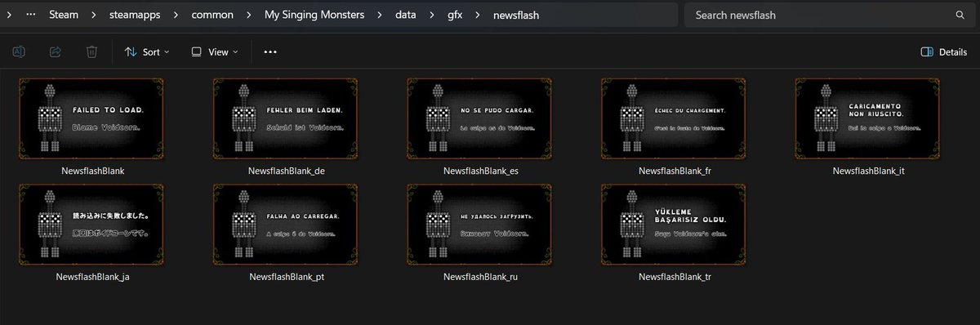Expand the hidden breadcrumb path ellipsis
This screenshot has height=325, width=980.
[30, 15]
